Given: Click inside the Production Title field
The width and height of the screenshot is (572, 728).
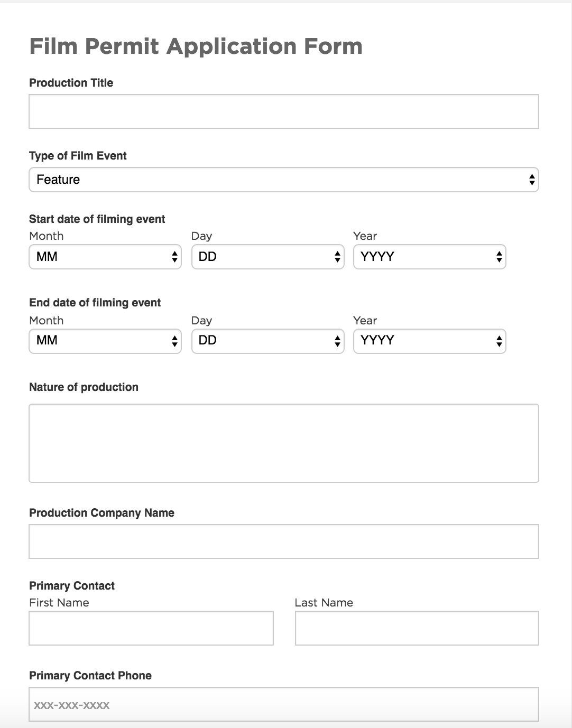Looking at the screenshot, I should 284,111.
